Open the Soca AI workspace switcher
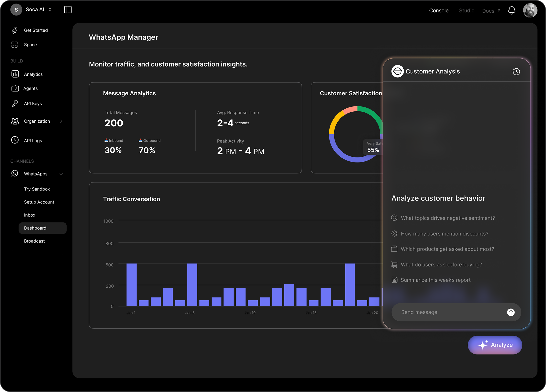The width and height of the screenshot is (546, 392). coord(50,10)
